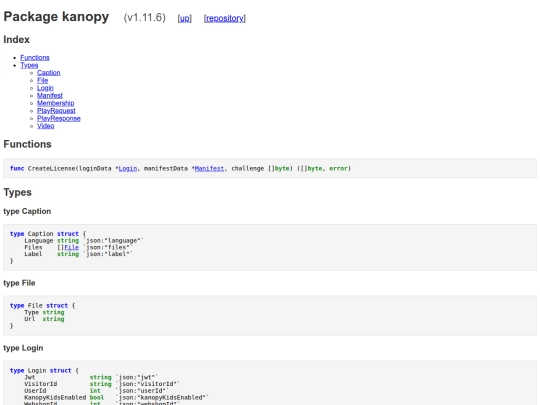This screenshot has width=540, height=405.
Task: Select the 'Package kanopy' title
Action: click(56, 17)
